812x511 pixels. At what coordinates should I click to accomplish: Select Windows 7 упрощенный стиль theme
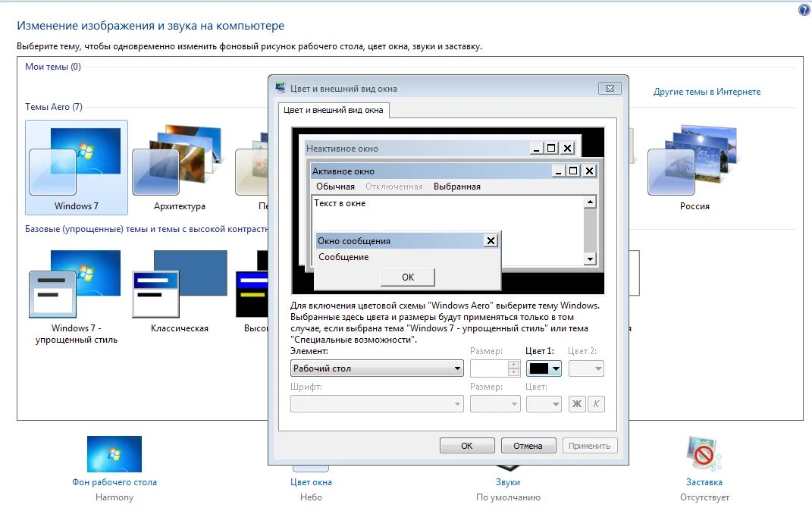pyautogui.click(x=76, y=297)
